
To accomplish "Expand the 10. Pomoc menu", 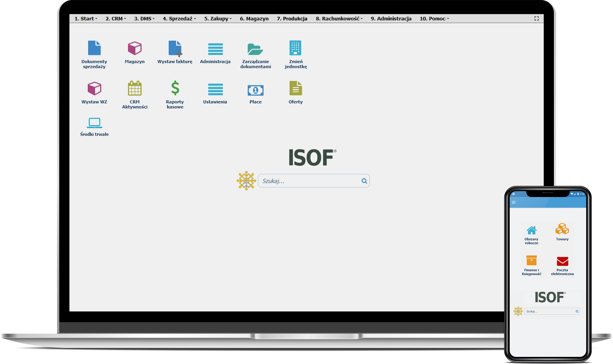I will (x=434, y=19).
